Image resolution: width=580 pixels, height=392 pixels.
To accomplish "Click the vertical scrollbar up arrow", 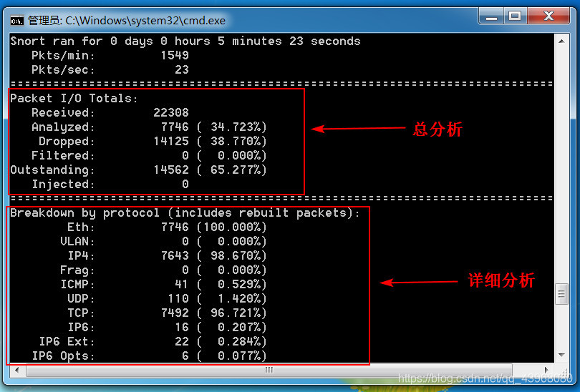I will [561, 41].
